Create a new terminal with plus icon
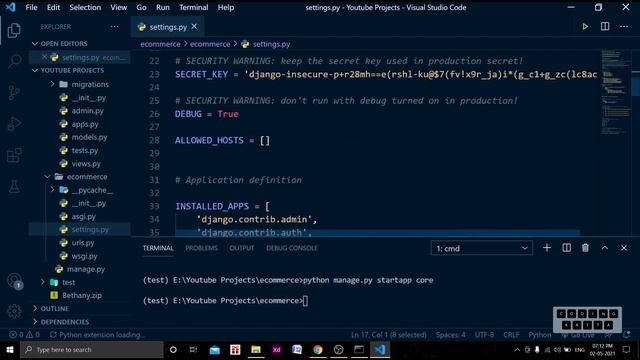Screen dimensions: 640x360 coord(547,248)
